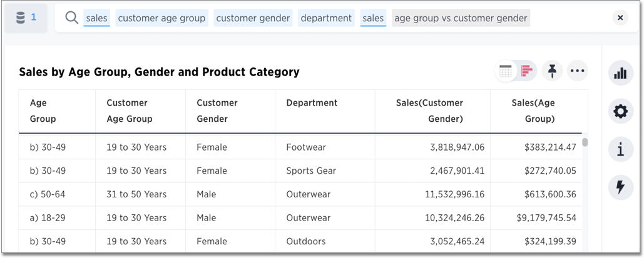Select the 'customer gender' search token

pos(253,18)
